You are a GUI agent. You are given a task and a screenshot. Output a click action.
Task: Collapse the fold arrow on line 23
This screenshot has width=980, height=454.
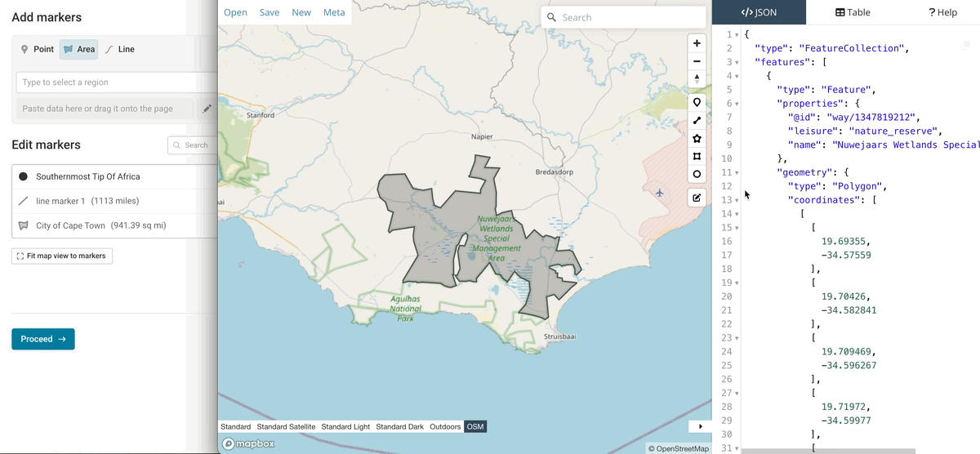(x=737, y=338)
